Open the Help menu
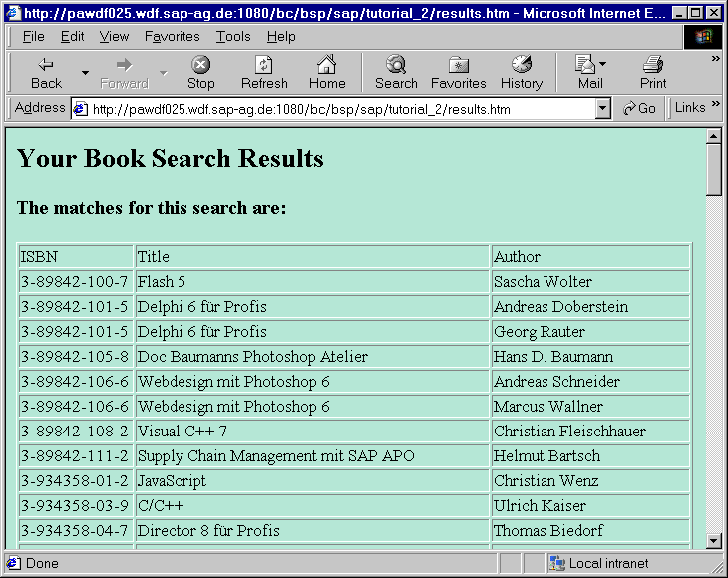This screenshot has width=728, height=578. (x=281, y=37)
